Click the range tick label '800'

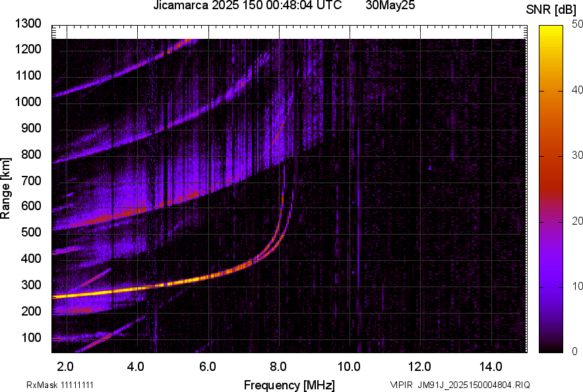pyautogui.click(x=31, y=154)
